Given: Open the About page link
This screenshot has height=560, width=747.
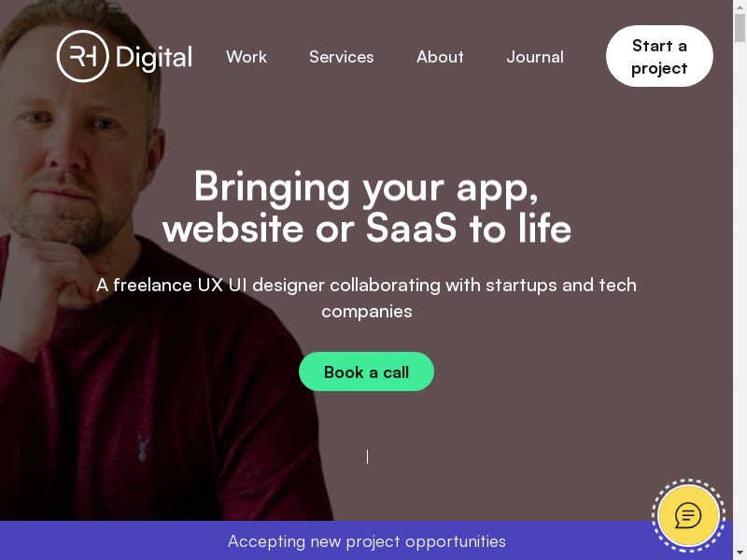Looking at the screenshot, I should click(x=440, y=57).
